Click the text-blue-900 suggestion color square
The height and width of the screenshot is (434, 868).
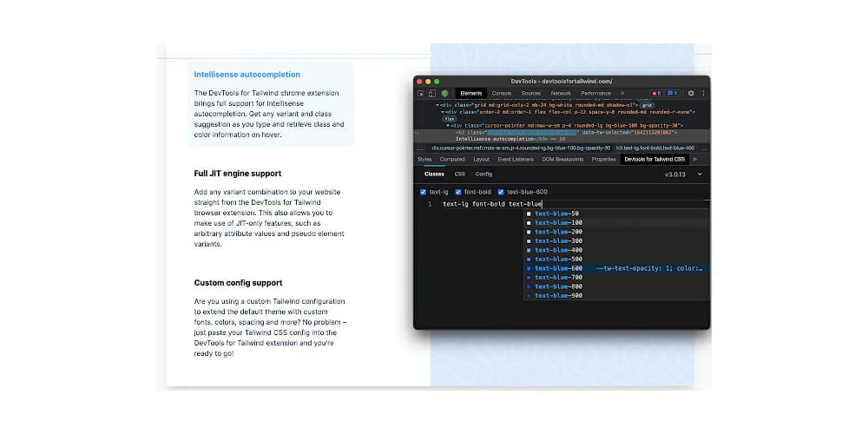(x=529, y=296)
